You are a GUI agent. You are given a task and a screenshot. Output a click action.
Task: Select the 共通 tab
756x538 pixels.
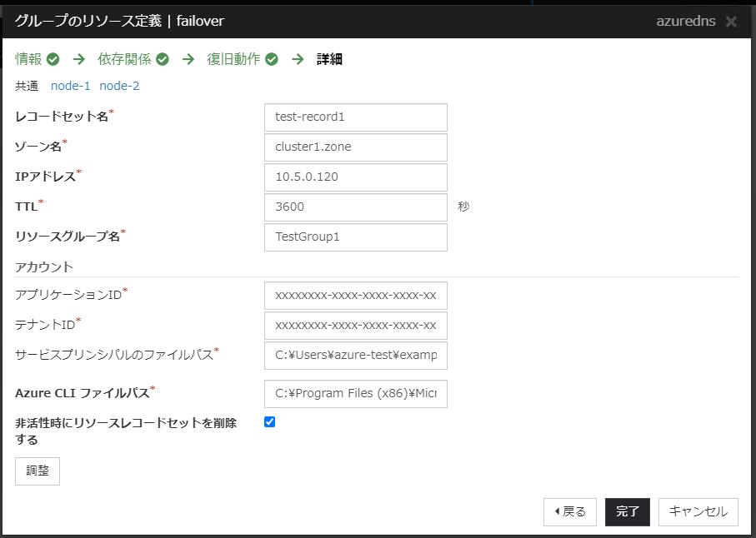coord(27,86)
